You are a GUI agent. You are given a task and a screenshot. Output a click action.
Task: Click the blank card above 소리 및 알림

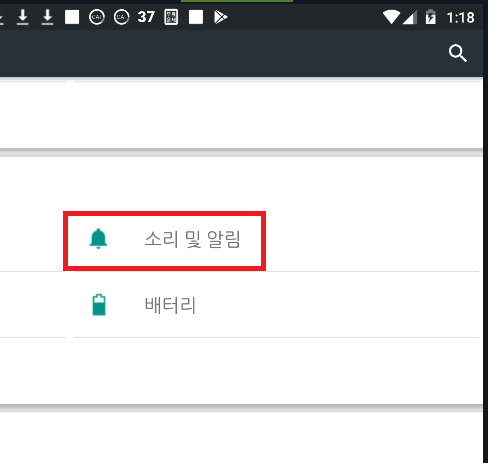point(241,114)
